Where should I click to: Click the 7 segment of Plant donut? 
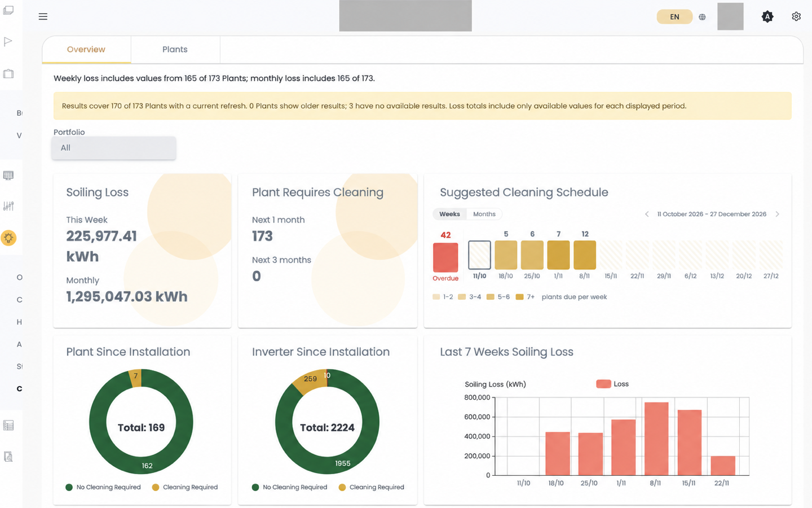(x=135, y=377)
